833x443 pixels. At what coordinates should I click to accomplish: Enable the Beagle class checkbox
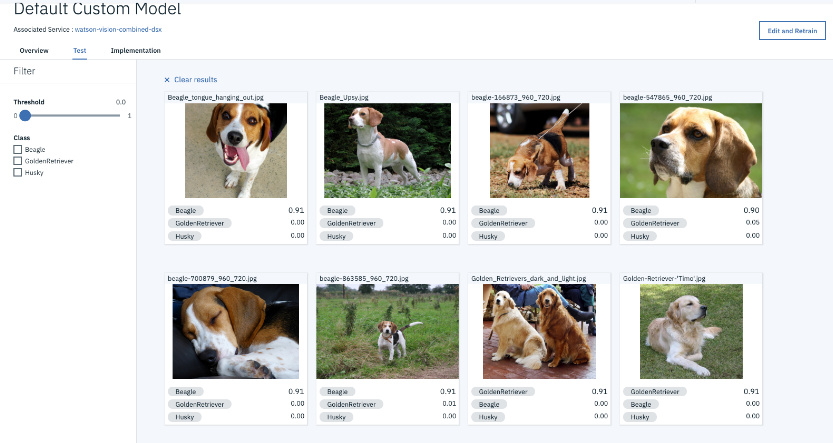point(18,149)
